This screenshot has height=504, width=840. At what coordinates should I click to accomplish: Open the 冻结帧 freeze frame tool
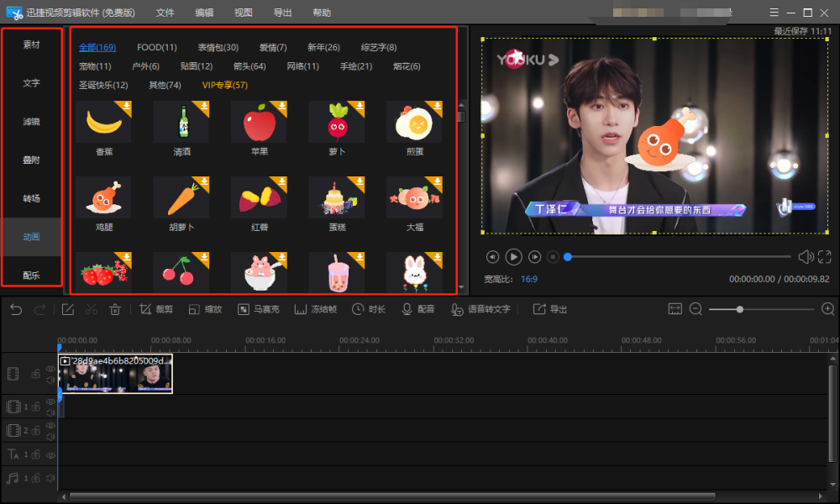(316, 309)
